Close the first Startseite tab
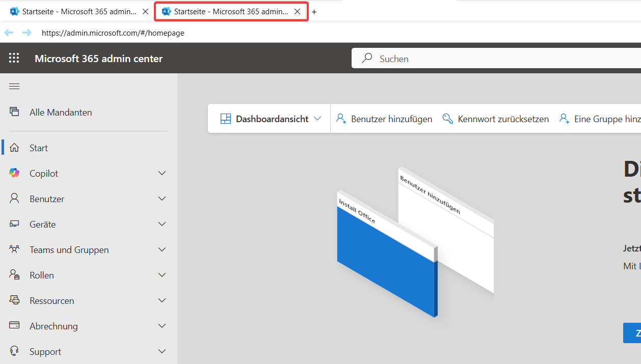This screenshot has width=641, height=364. click(x=145, y=11)
